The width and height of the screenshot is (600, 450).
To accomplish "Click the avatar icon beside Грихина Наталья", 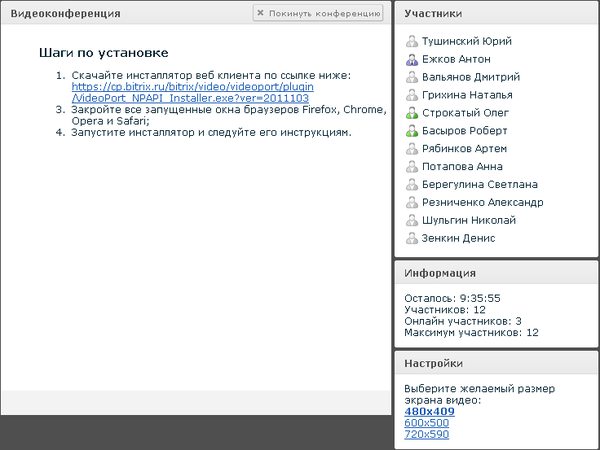I will click(411, 95).
